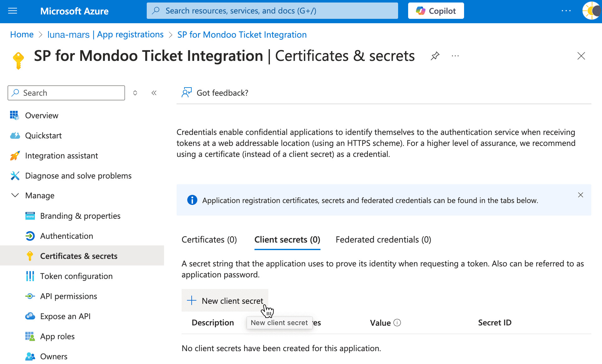The width and height of the screenshot is (602, 364).
Task: Click the New client secret button
Action: point(225,300)
